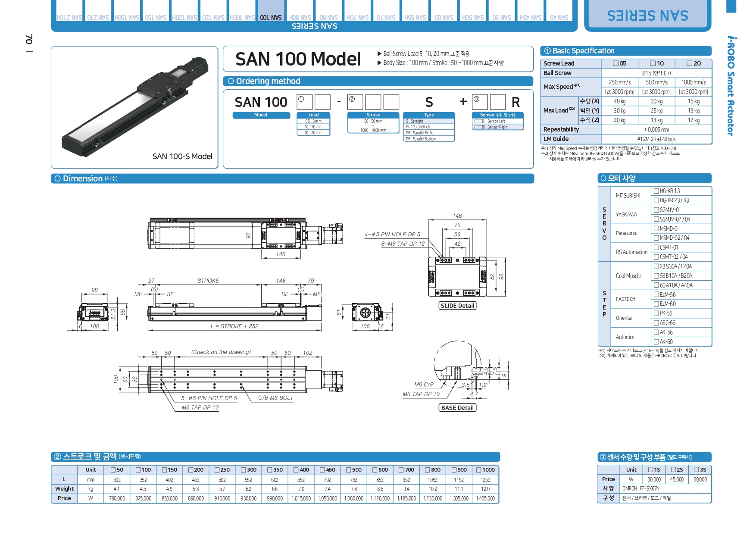Image resolution: width=756 pixels, height=535 pixels.
Task: Open the SAN 210H tab in header strip
Action: [x=69, y=11]
